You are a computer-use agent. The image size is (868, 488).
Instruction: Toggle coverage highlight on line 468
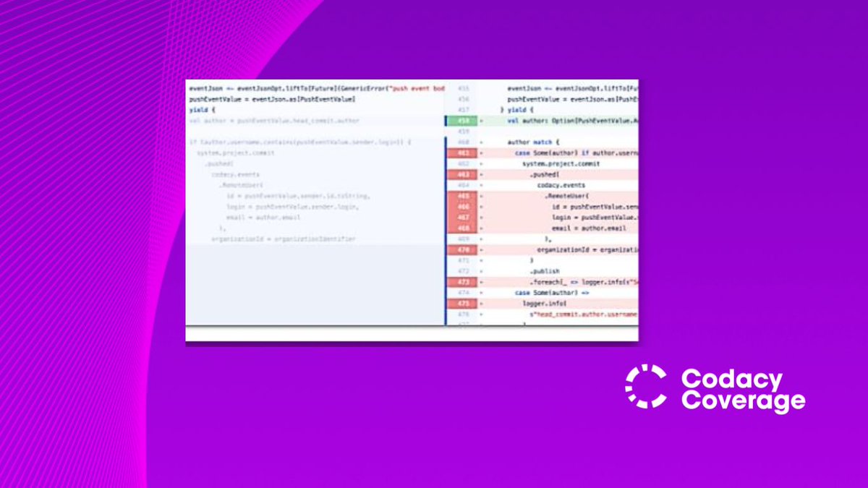click(463, 229)
